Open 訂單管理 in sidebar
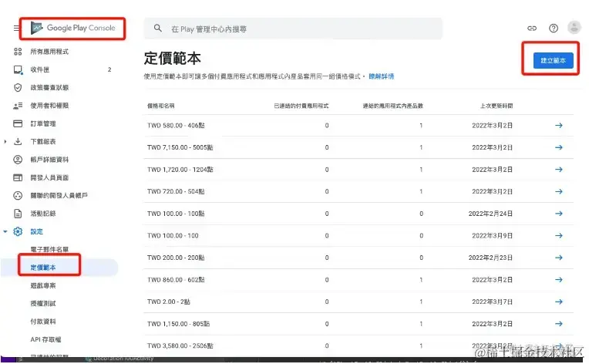 (x=43, y=123)
